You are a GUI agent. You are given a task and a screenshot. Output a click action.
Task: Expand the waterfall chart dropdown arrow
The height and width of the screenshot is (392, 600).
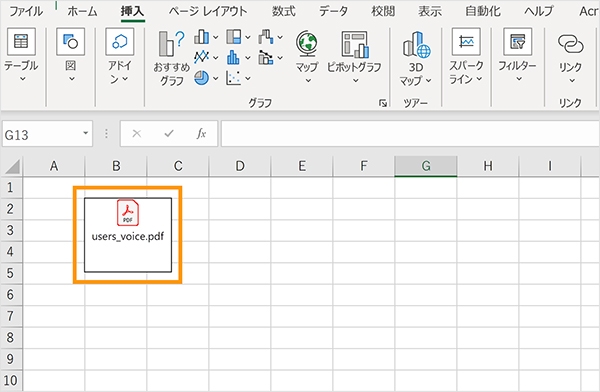280,37
